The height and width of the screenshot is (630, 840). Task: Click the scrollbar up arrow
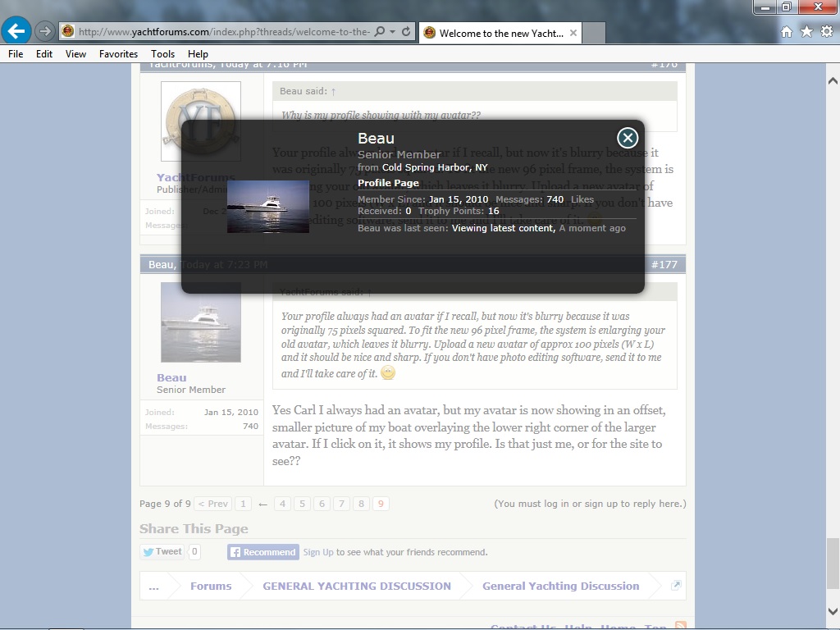tap(833, 81)
